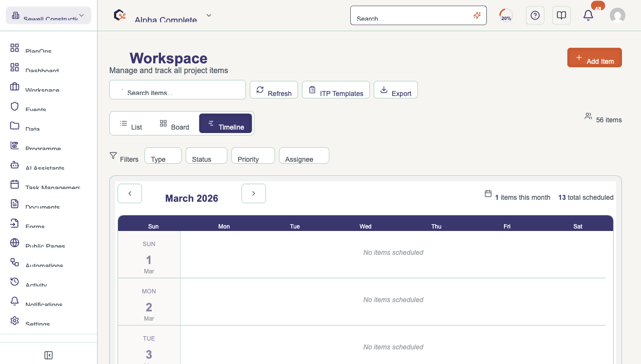The image size is (641, 364).
Task: Open the AI Assistants robot icon
Action: [x=15, y=165]
